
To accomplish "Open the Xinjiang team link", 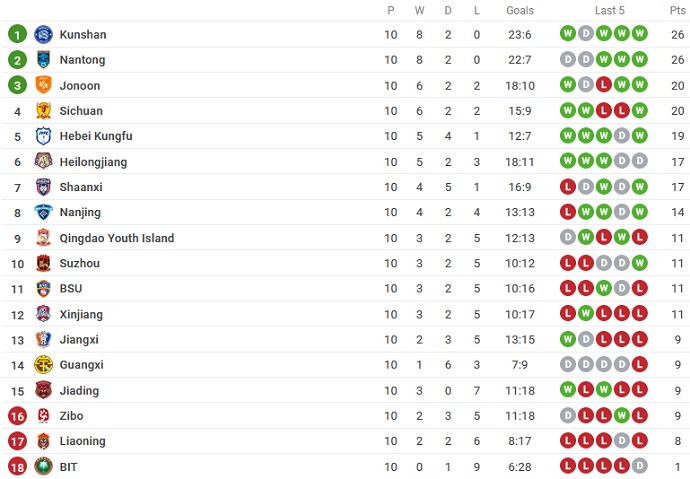I will coord(81,314).
